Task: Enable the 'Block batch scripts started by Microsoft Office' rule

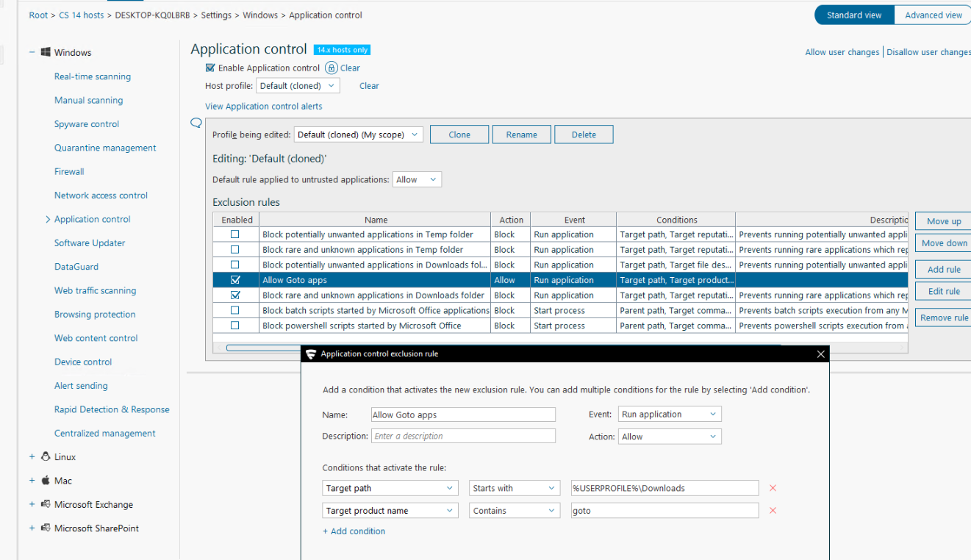Action: [235, 310]
